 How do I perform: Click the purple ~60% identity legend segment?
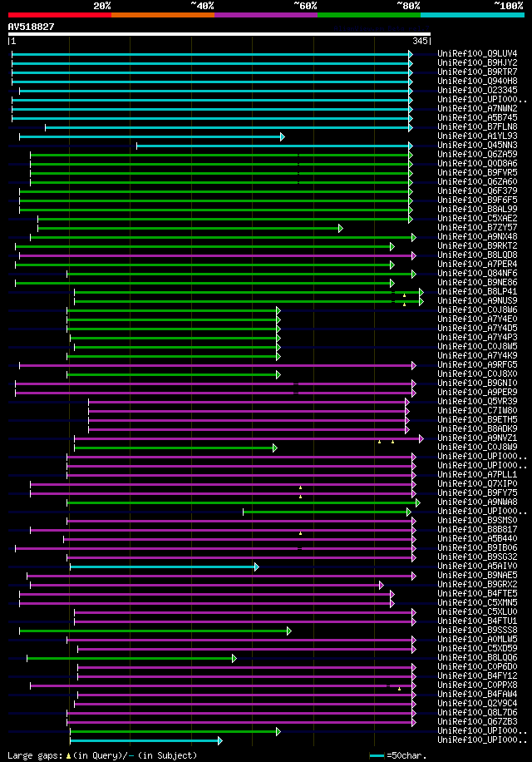(266, 15)
